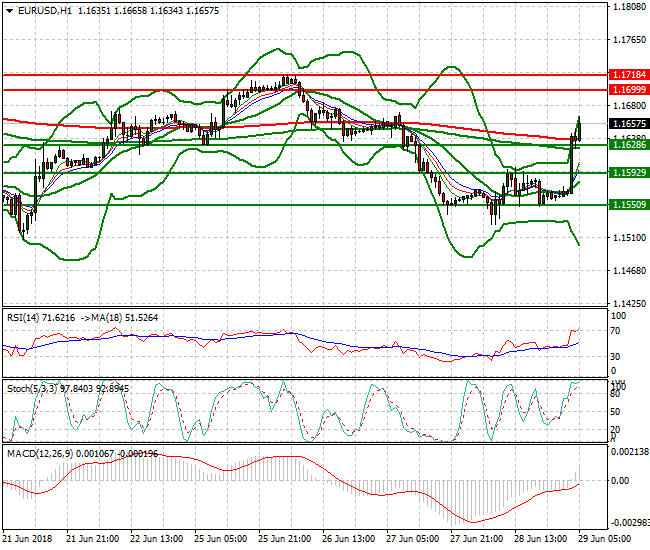Click the 25 Jun 21:00 time label
The image size is (650, 550).
point(285,539)
